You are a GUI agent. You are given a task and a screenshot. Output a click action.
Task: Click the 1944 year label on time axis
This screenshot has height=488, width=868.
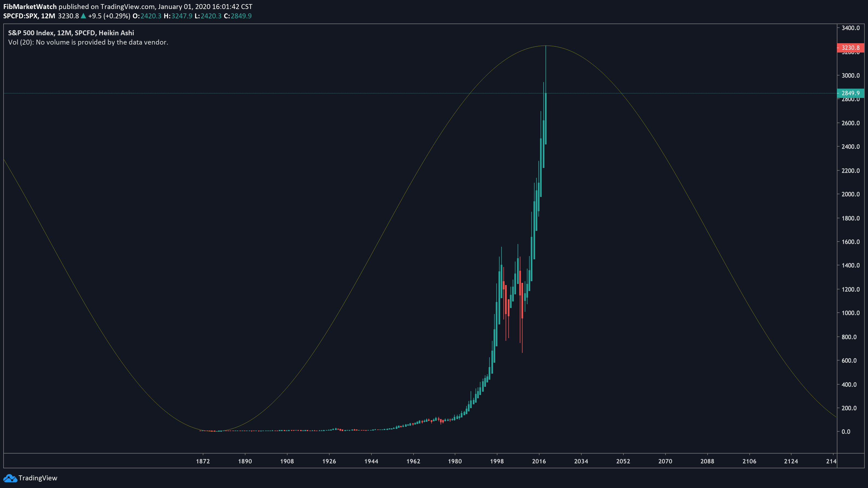coord(371,461)
